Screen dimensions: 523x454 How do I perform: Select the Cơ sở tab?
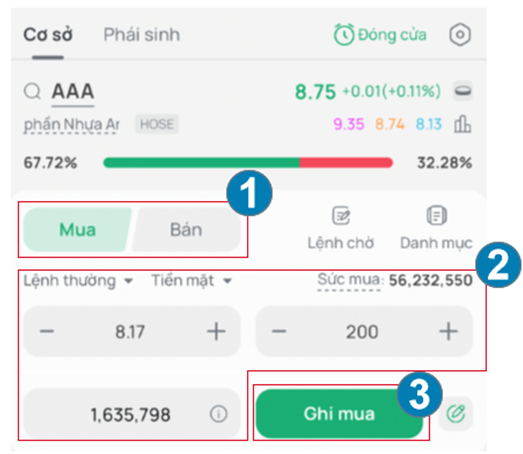[48, 35]
